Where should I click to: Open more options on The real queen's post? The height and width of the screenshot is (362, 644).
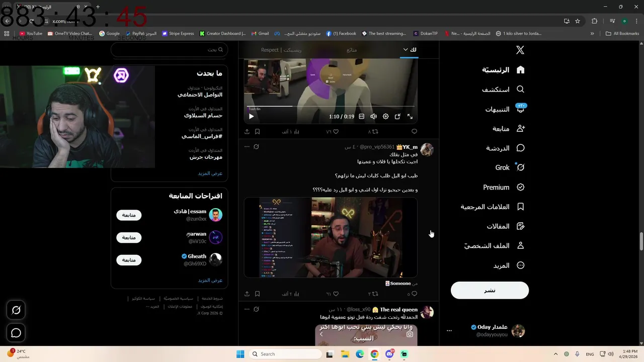[x=247, y=309]
